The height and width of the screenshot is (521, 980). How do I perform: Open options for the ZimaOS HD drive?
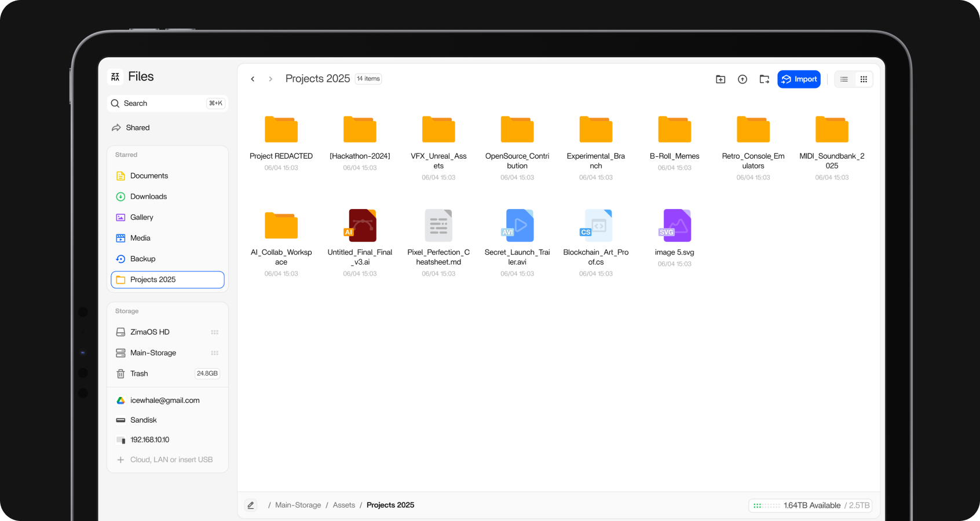[214, 332]
